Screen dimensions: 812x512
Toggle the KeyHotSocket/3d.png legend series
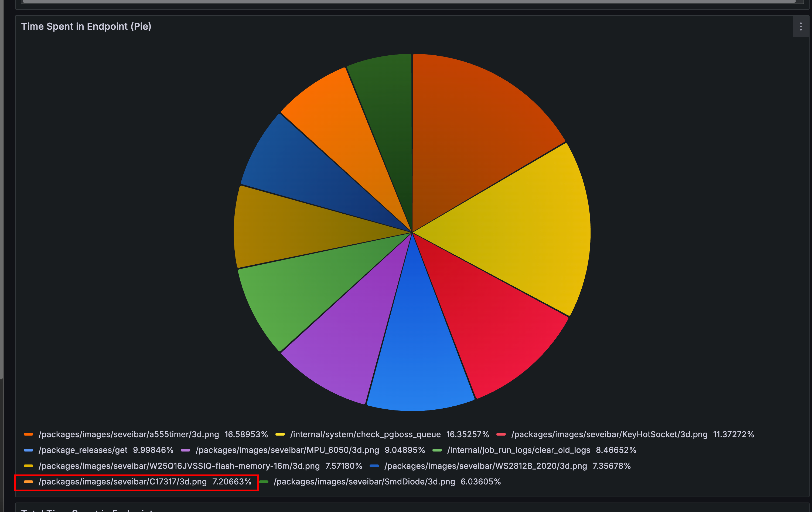click(609, 434)
